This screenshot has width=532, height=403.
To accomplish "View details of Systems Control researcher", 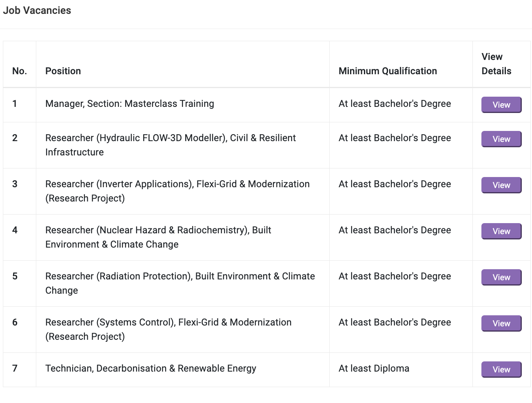I will (x=501, y=323).
